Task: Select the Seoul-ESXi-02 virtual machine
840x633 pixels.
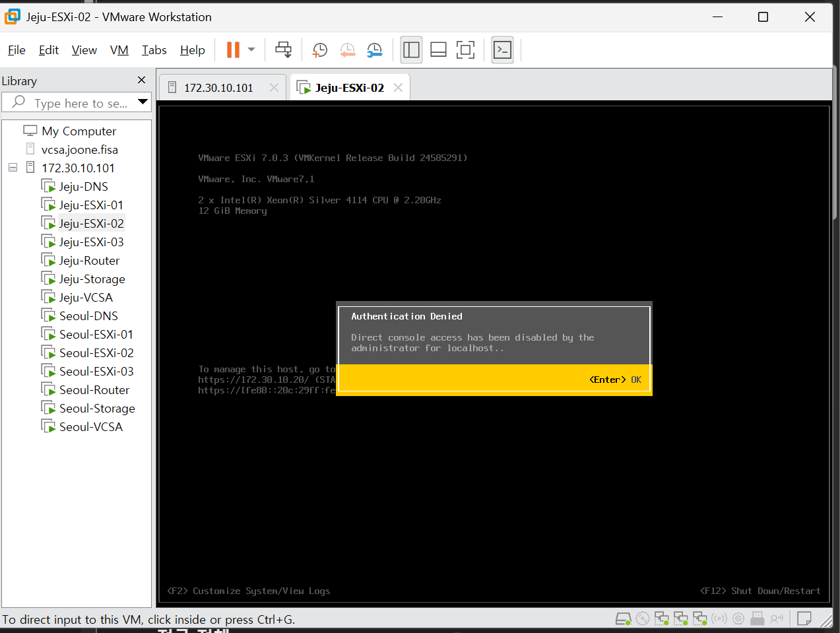Action: coord(96,353)
